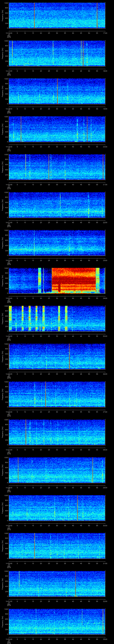Click the 33:00 end time label
Viewport: 114px width, 644px height.
pos(105,639)
